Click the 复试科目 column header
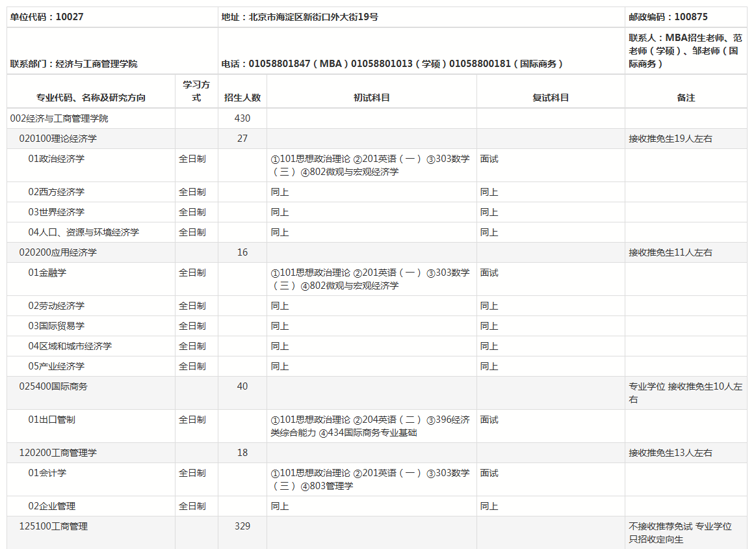 (551, 98)
